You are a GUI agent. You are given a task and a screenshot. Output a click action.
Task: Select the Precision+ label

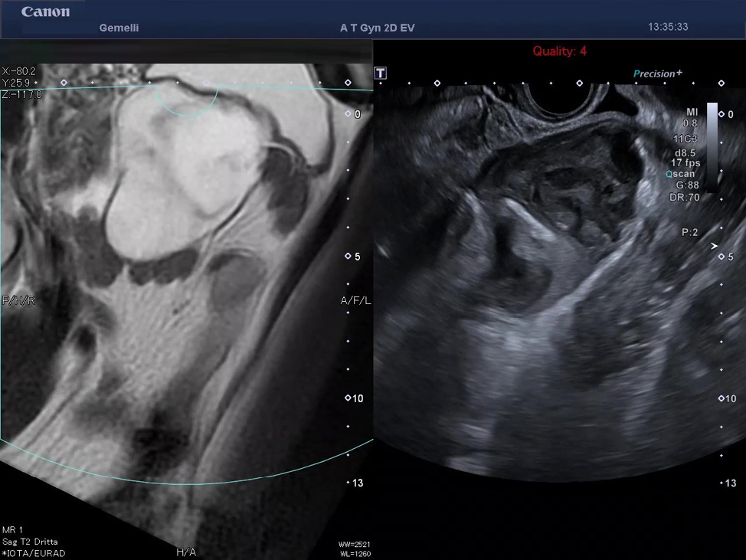click(657, 74)
